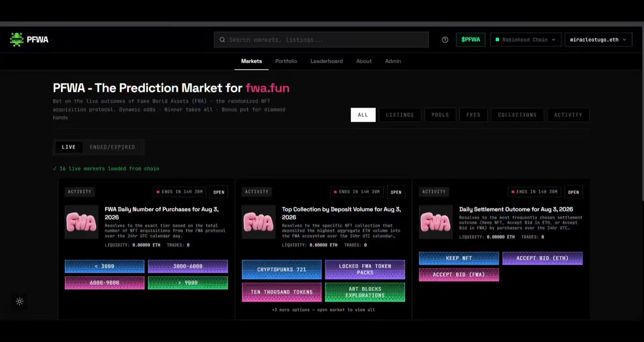Image resolution: width=644 pixels, height=342 pixels.
Task: Bet on LOCKED FWA TOKEN PACKS
Action: click(x=365, y=270)
